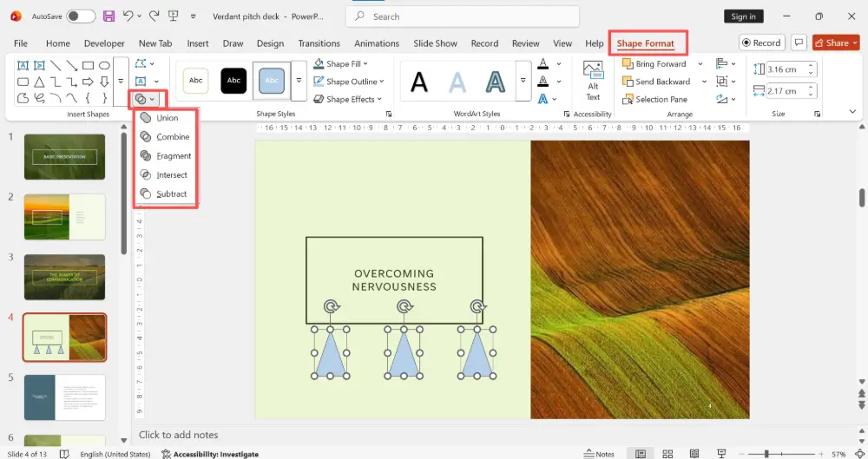Viewport: 868px width, 459px height.
Task: Open Group objects dropdown
Action: pos(726,82)
